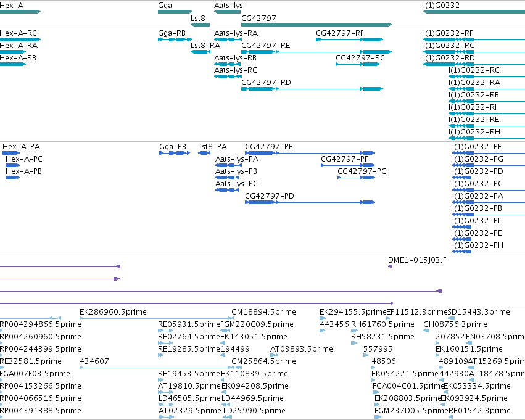
Task: Select feature 48506
Action: pos(373,368)
